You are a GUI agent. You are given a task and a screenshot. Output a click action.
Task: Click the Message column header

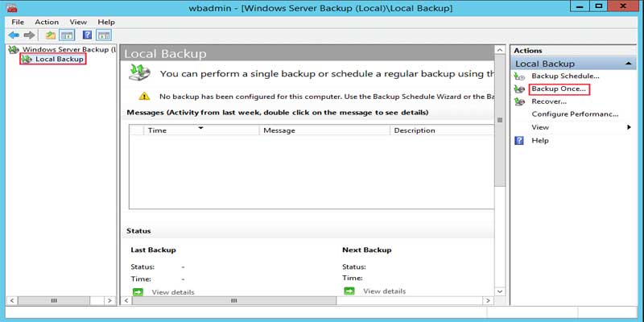pos(324,130)
